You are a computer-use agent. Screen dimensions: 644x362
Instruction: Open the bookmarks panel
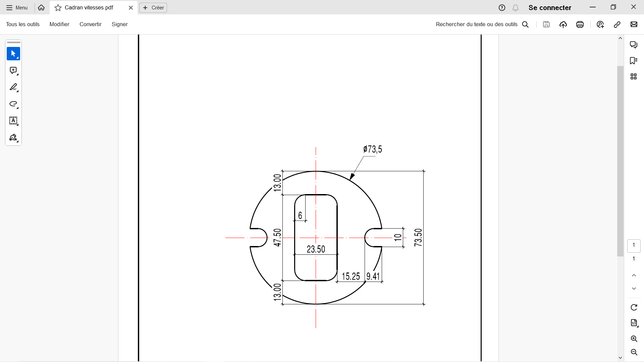(x=634, y=61)
